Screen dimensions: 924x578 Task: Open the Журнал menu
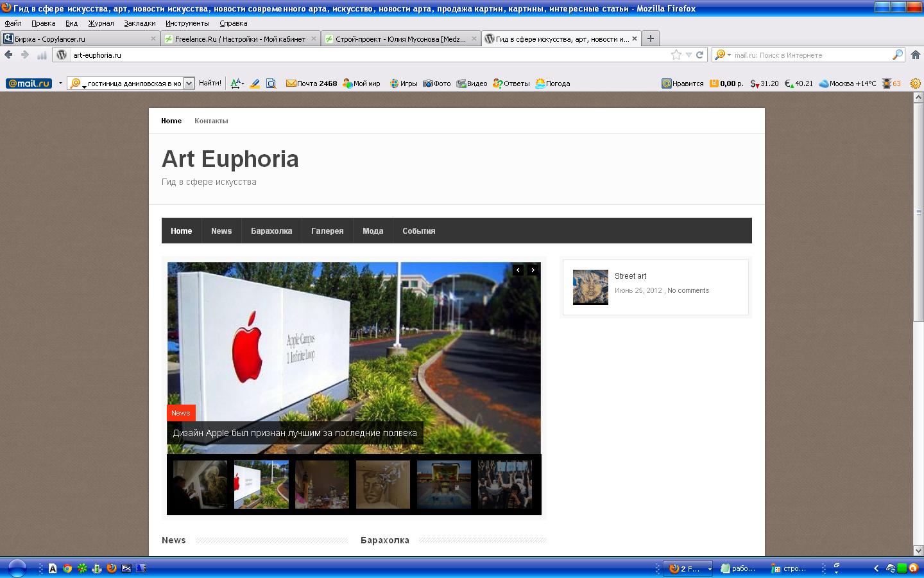(x=101, y=23)
